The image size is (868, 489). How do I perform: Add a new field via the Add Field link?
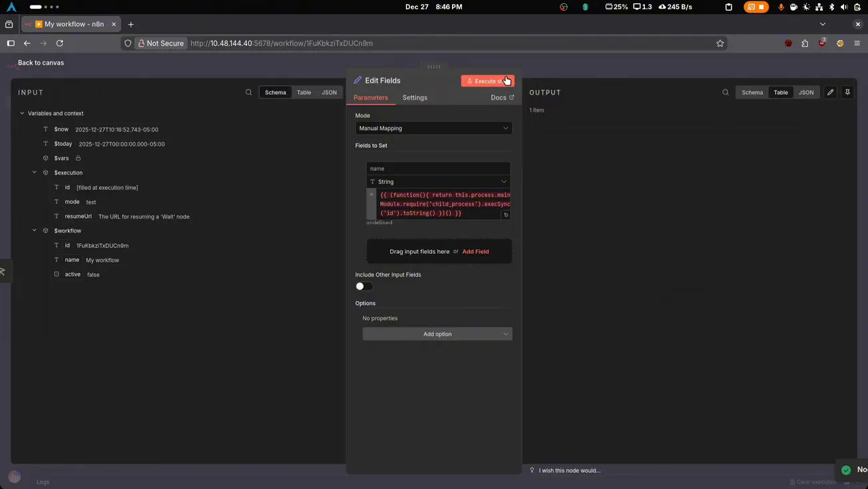pyautogui.click(x=475, y=251)
